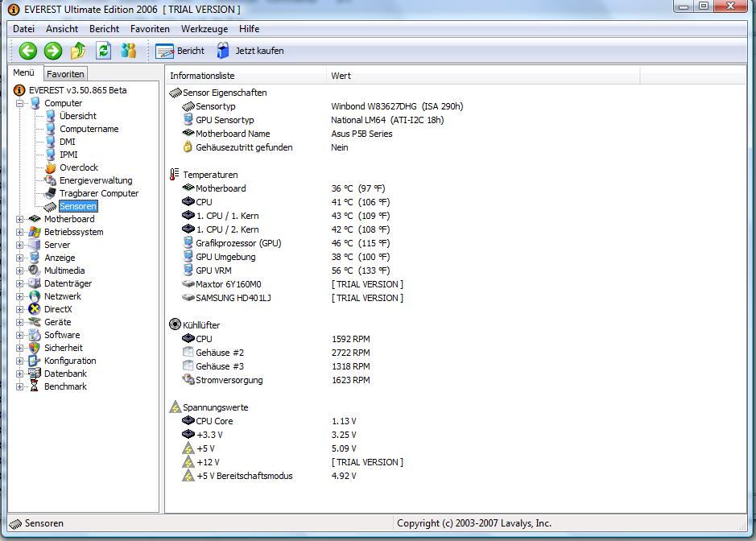
Task: Expand the Multimedia tree node
Action: pyautogui.click(x=20, y=270)
